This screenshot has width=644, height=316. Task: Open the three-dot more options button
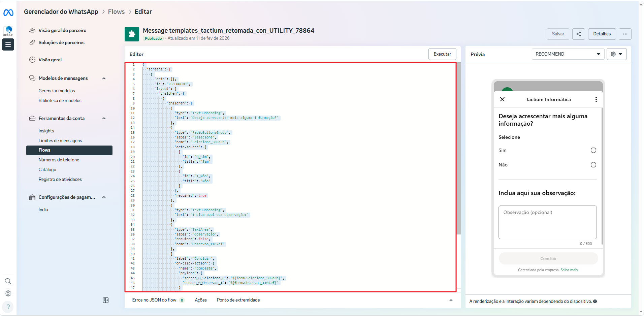coord(625,34)
